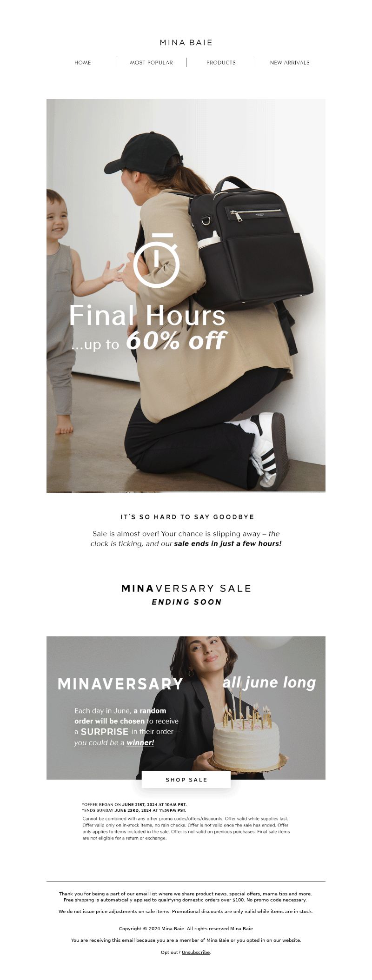Click the ENDING SOON subtitle
The width and height of the screenshot is (372, 980).
click(x=186, y=602)
